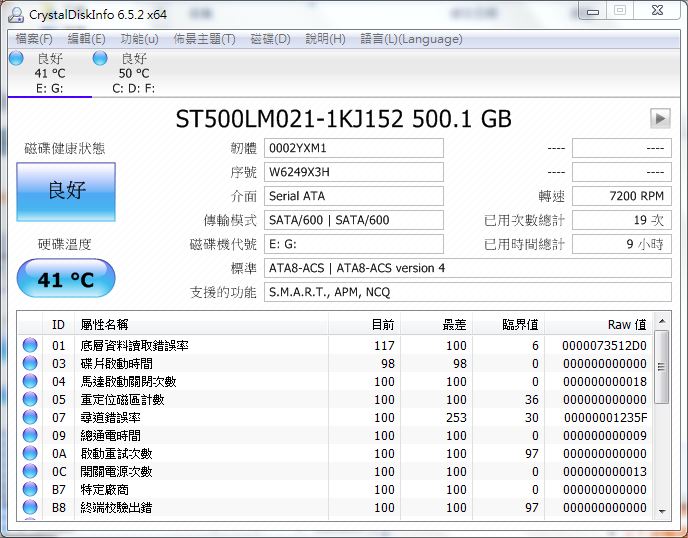The width and height of the screenshot is (688, 538).
Task: Click the 臨界值 column header
Action: pyautogui.click(x=508, y=324)
